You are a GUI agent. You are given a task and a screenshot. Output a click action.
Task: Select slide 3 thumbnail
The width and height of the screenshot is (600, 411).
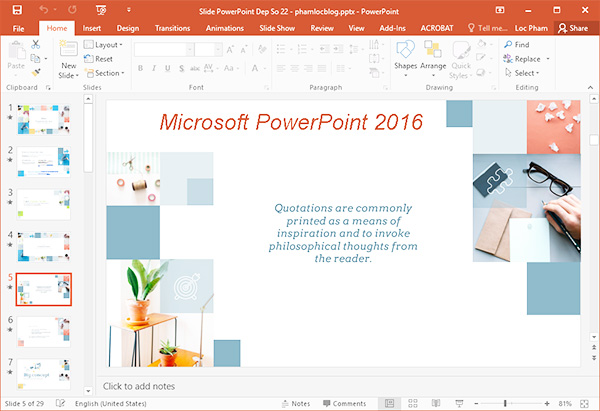click(44, 204)
